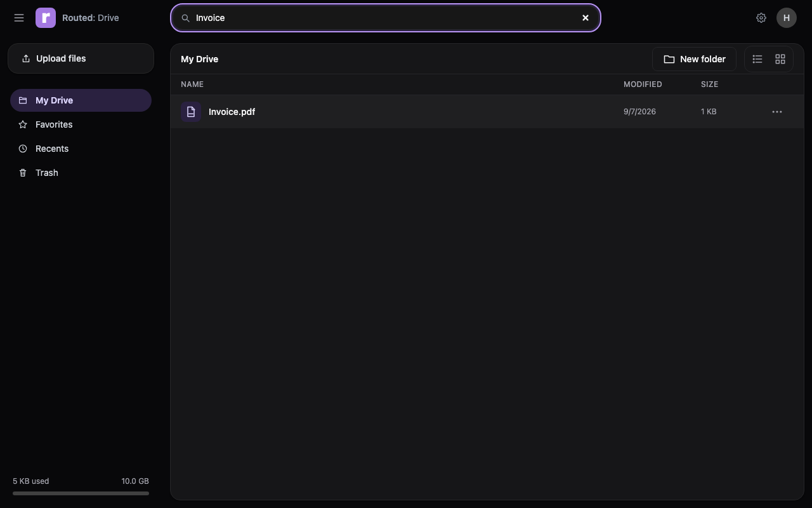
Task: Switch to grid view layout
Action: [x=780, y=59]
